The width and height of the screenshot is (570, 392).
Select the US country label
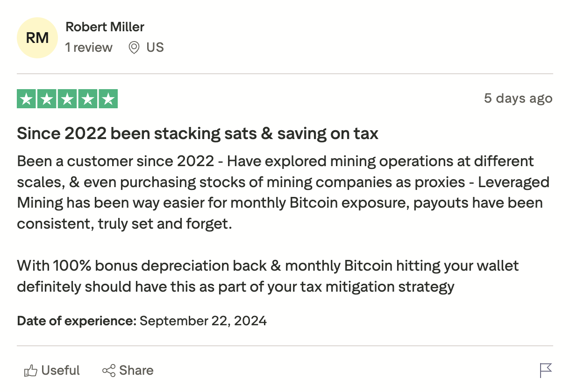155,48
